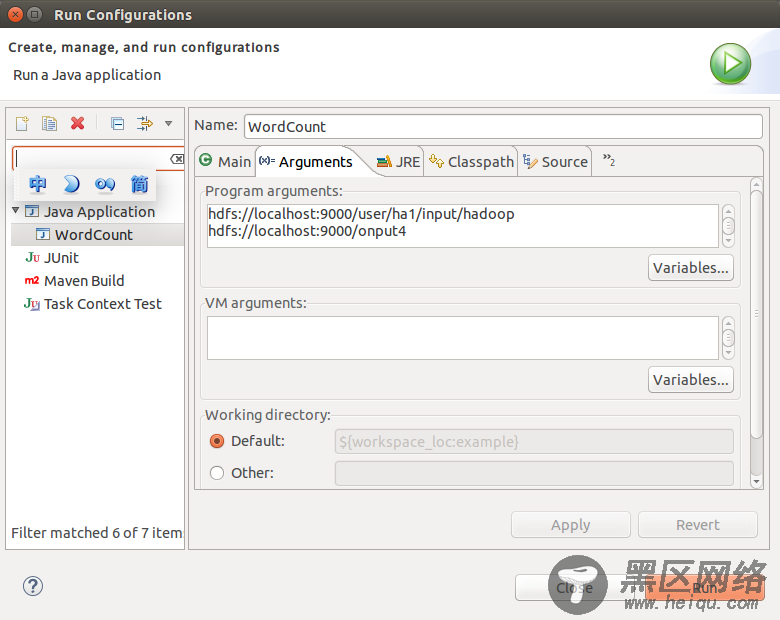
Task: Click VM arguments scroll up arrow
Action: coord(728,322)
